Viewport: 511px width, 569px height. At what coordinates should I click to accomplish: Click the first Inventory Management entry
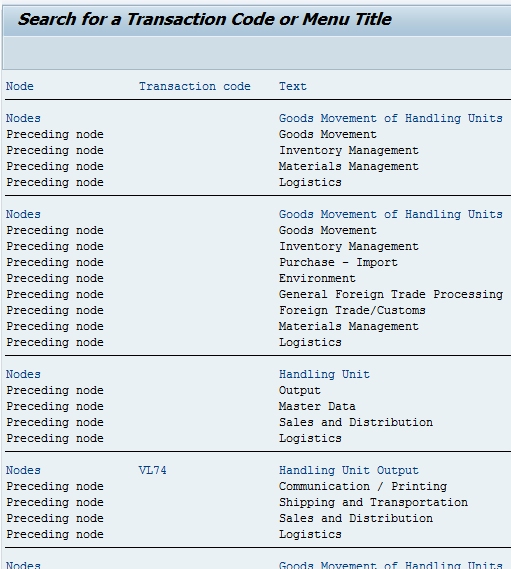[x=348, y=150]
